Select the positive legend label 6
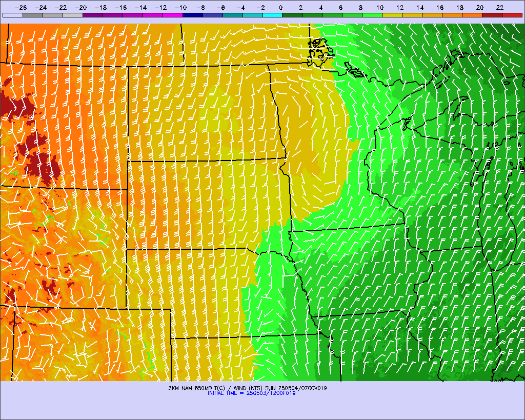 coord(340,7)
